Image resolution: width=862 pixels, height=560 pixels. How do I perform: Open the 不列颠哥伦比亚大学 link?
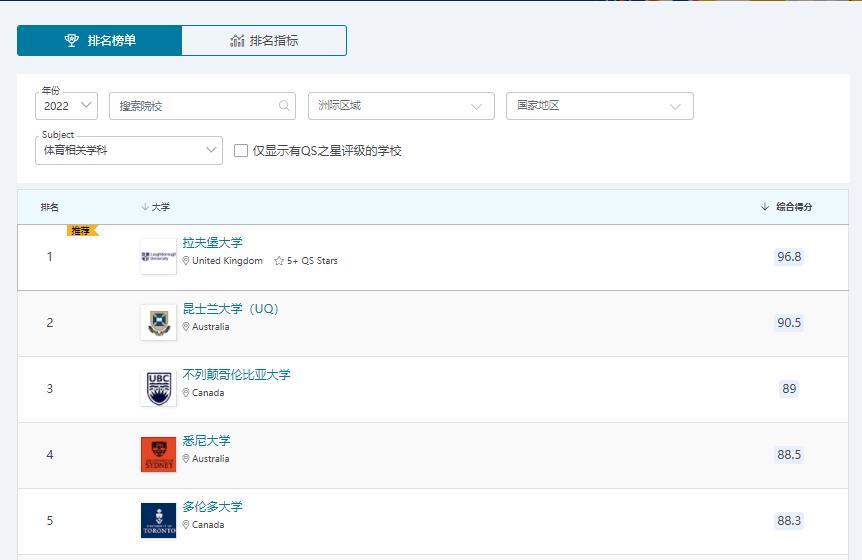pos(236,374)
